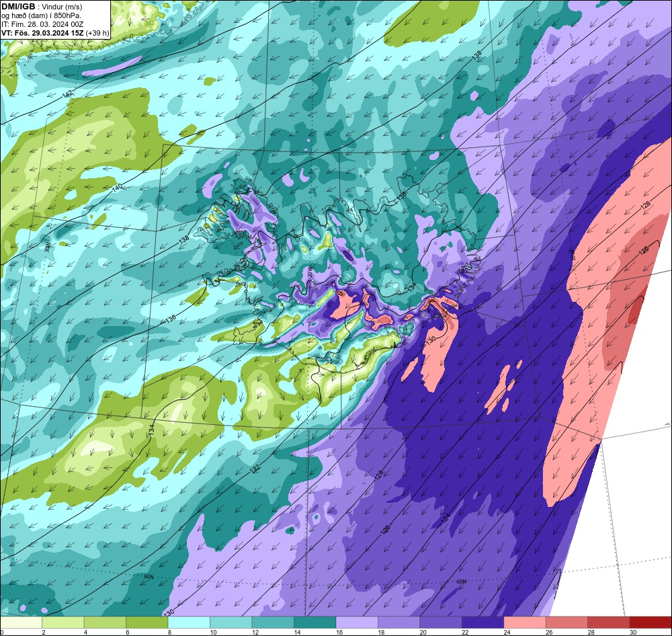The image size is (672, 636).
Task: Select the light green 2–4 m/s legend swatch
Action: [63, 623]
